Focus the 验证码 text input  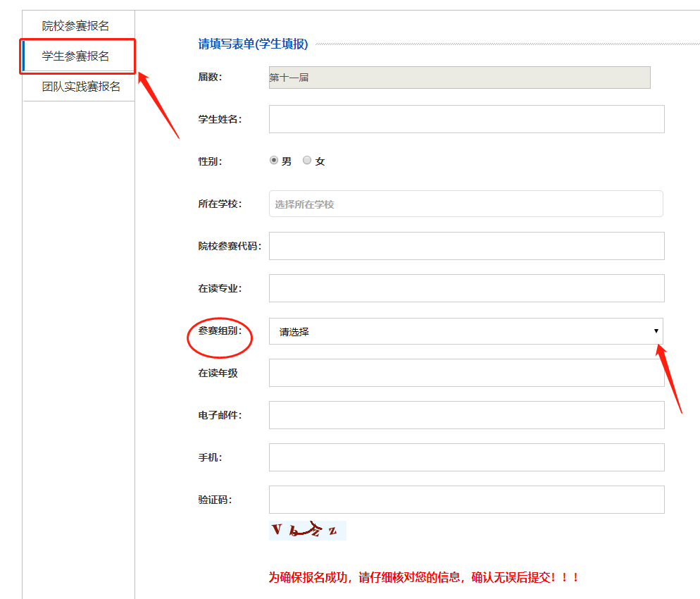(x=466, y=500)
